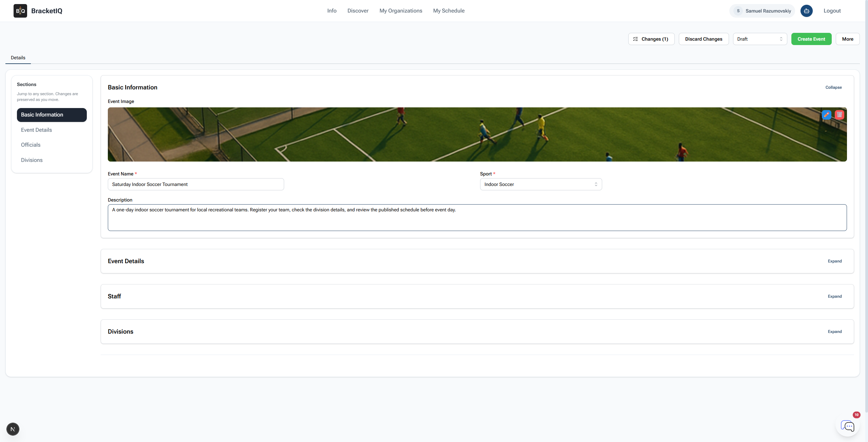The height and width of the screenshot is (442, 868).
Task: Open the Sport Indoor Soccer dropdown
Action: [x=541, y=184]
